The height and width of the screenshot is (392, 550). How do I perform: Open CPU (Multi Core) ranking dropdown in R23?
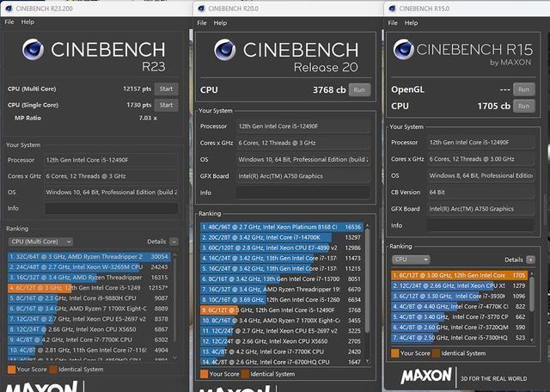pyautogui.click(x=40, y=242)
